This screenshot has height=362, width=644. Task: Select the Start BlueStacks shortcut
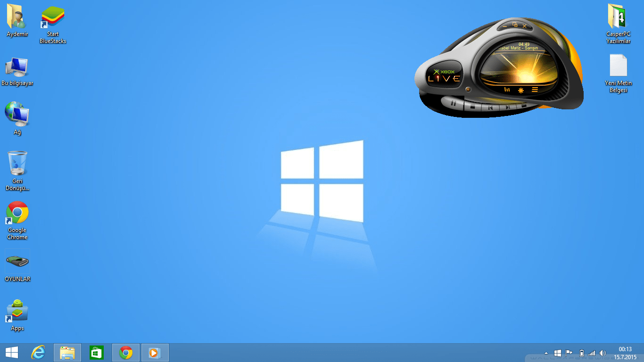click(x=53, y=25)
